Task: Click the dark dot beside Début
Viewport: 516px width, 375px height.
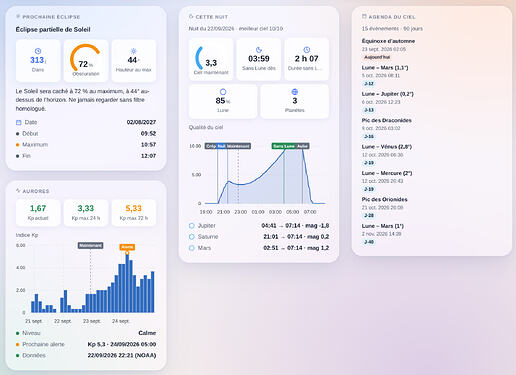Action: point(17,134)
